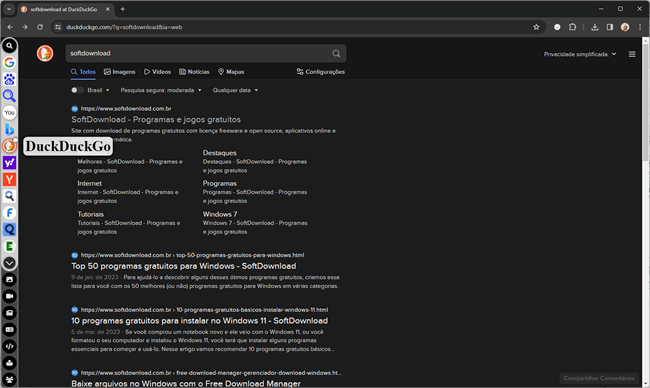Click the blue F search engine icon

click(x=9, y=213)
